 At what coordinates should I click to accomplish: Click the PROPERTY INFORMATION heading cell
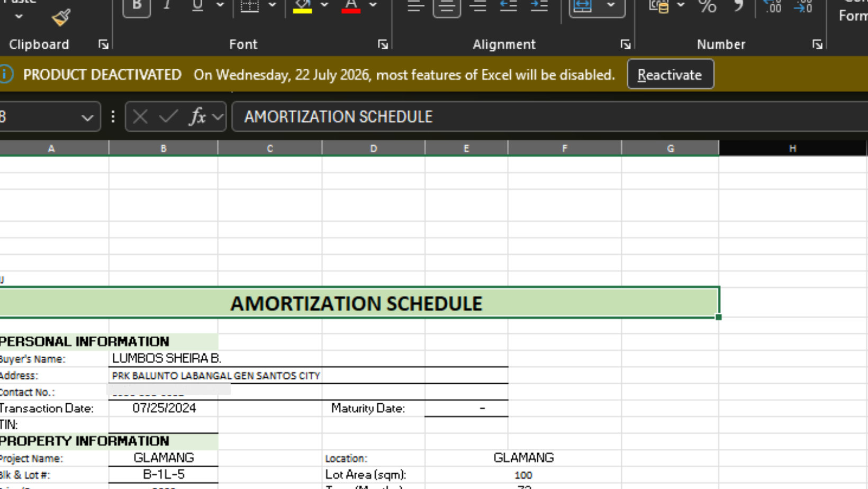pos(108,441)
